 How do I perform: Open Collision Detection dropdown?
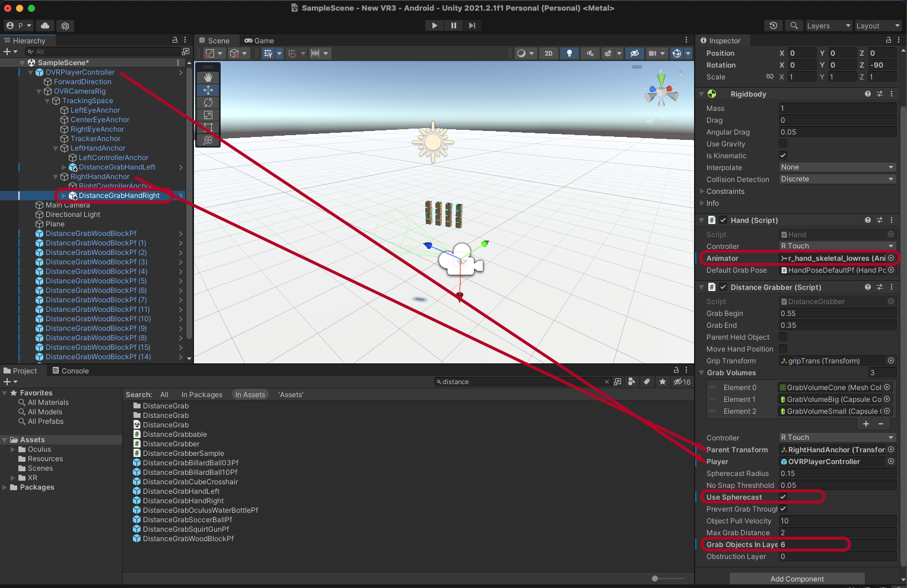(837, 179)
